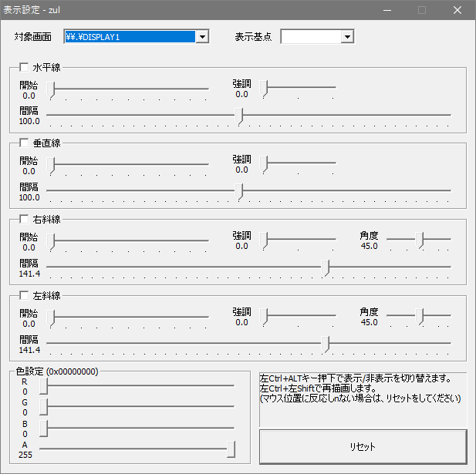Viewport: 476px width, 474px height.
Task: Click the 右斜線 間隔 slider thumb
Action: [x=327, y=267]
